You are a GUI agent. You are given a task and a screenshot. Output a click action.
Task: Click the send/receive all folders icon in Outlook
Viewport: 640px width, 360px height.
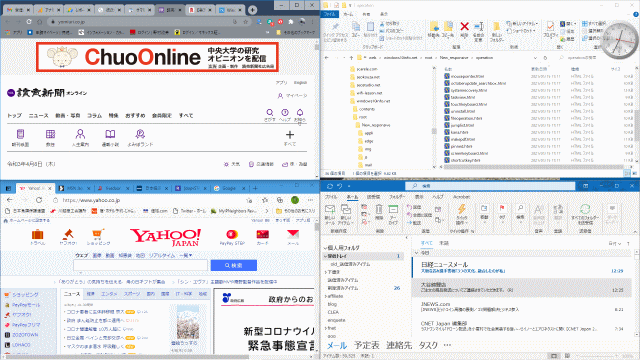(585, 209)
